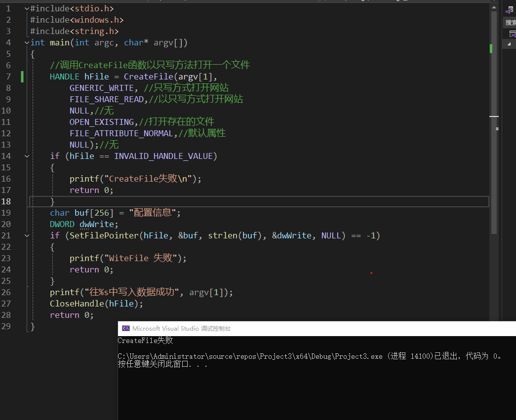Collapse the main function fold arrow on line 4
This screenshot has height=420, width=516.
[x=27, y=42]
